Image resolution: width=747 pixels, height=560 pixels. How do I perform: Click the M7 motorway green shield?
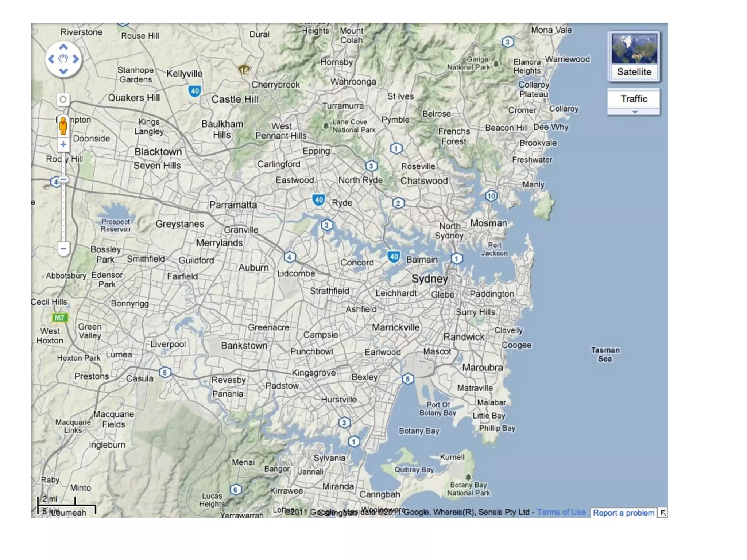coord(59,318)
